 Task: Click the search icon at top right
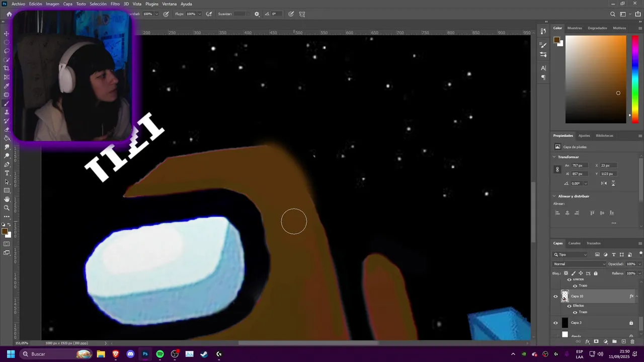(x=612, y=14)
